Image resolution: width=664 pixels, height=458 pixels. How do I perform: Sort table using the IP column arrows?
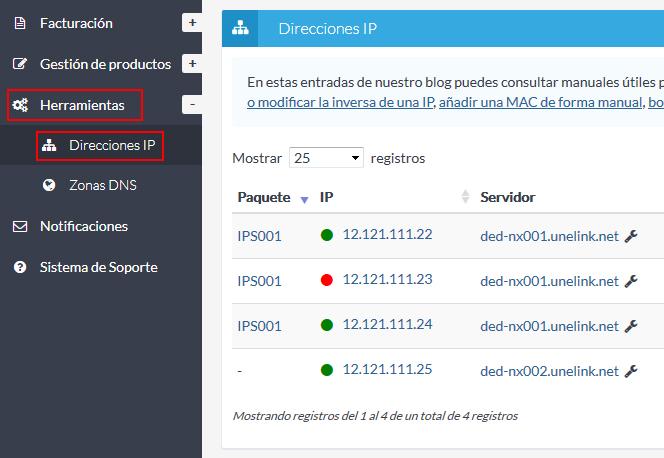pos(465,197)
